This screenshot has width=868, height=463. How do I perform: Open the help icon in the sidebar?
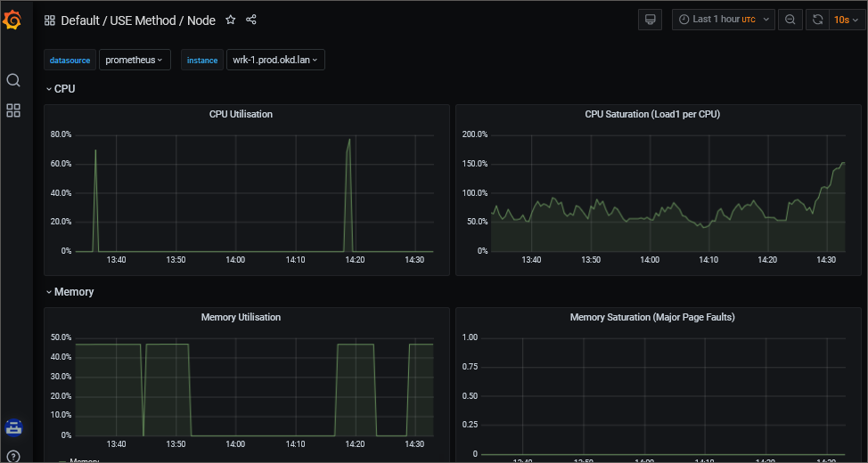coord(13,456)
